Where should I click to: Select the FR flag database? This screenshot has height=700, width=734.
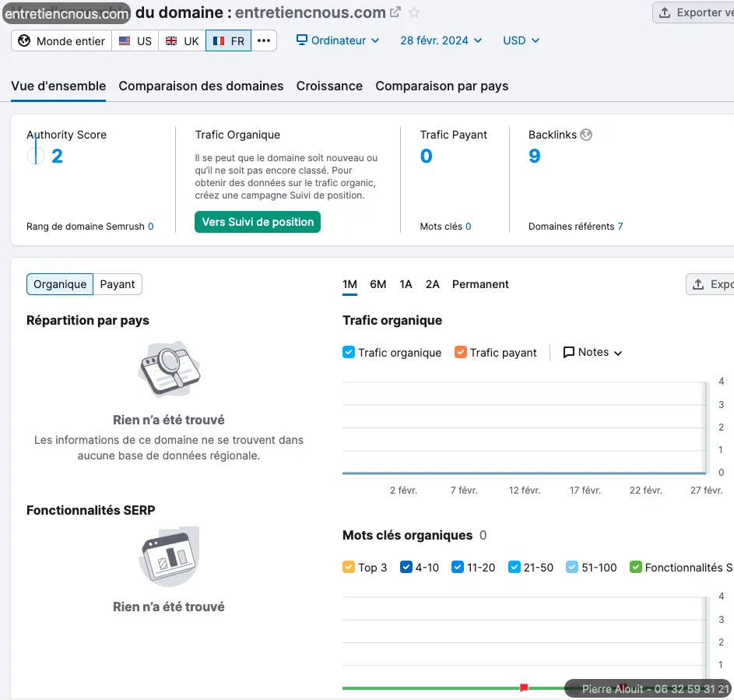[x=228, y=41]
